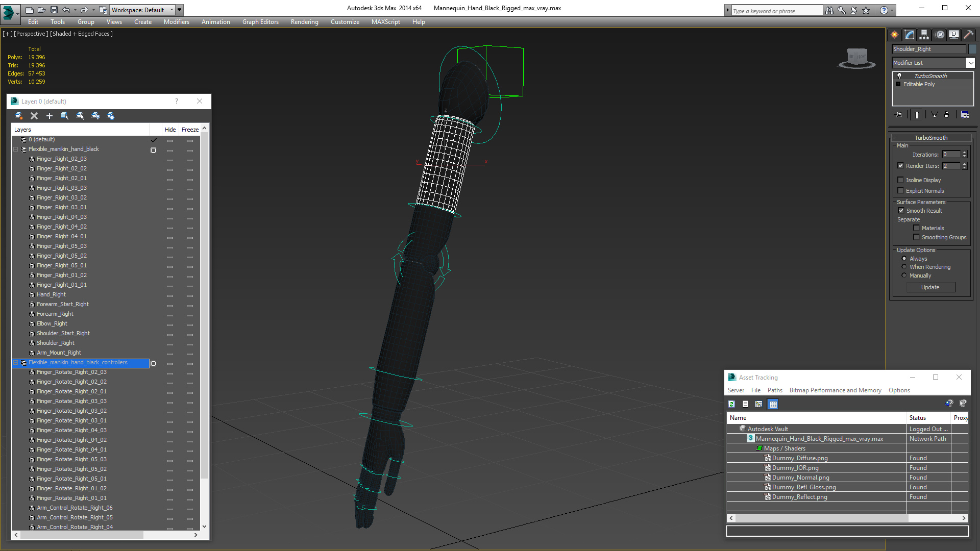Toggle the TurboSmooth modifier lightbulb
980x551 pixels.
point(899,76)
